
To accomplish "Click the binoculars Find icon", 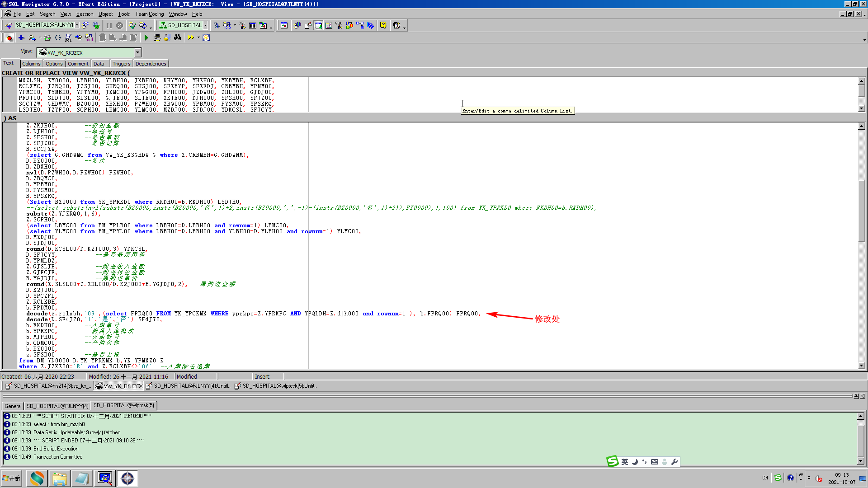I will [x=177, y=38].
